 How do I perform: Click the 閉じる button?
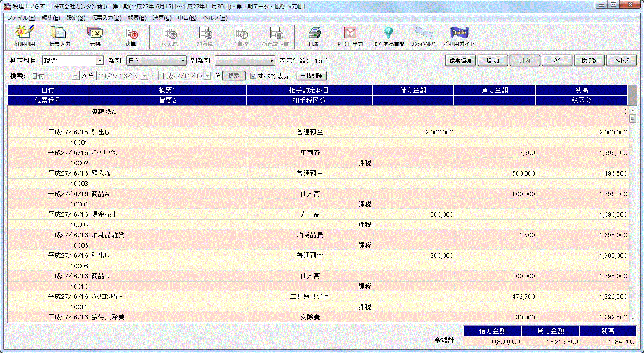(589, 60)
